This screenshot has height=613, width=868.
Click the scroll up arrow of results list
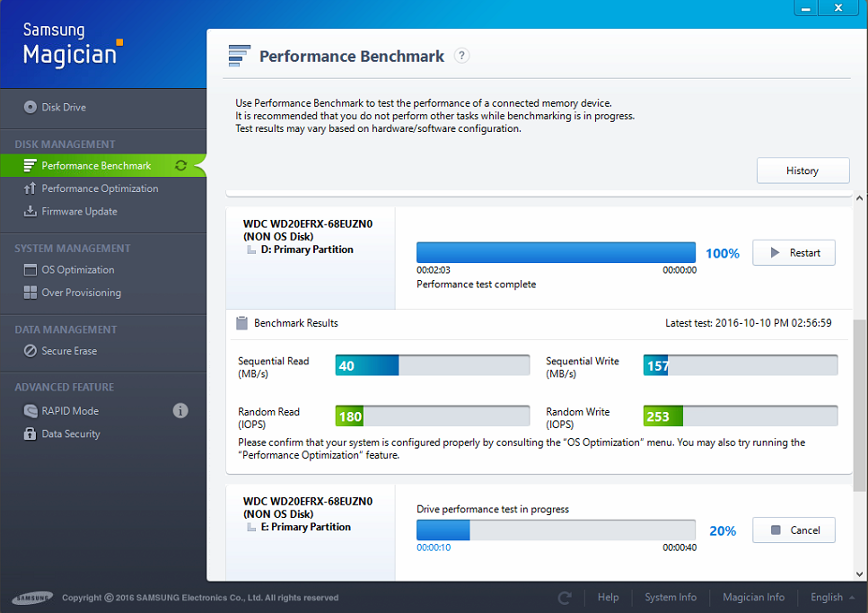pos(859,197)
